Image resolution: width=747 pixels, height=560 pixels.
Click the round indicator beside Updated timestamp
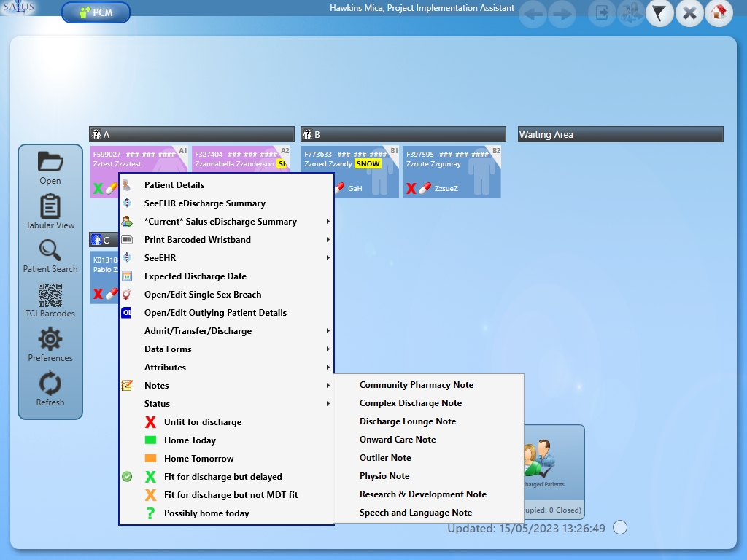click(x=620, y=528)
